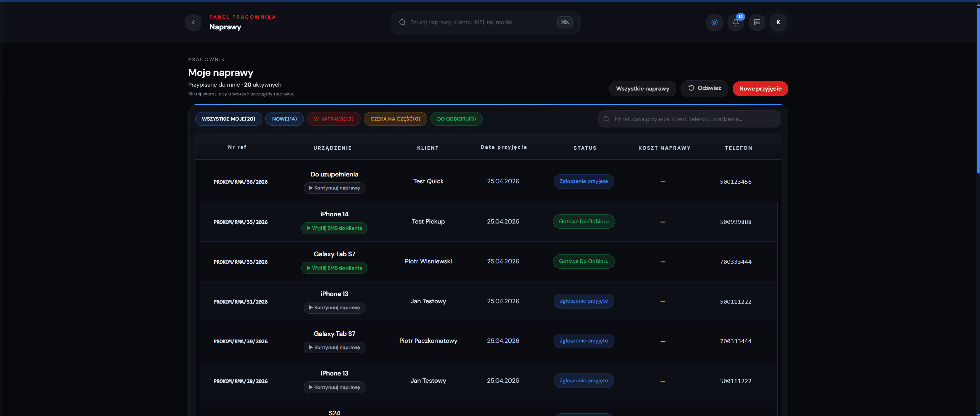Open the messages chat icon
The height and width of the screenshot is (416, 980).
pos(757,23)
